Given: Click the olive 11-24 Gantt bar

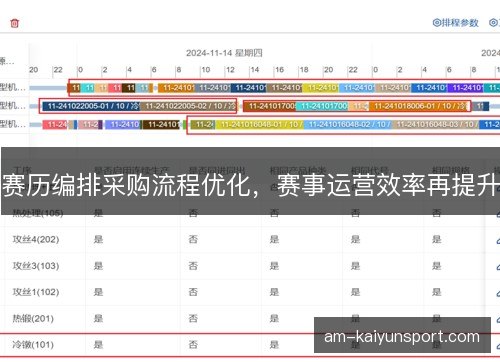Looking at the screenshot, I should pos(203,124).
